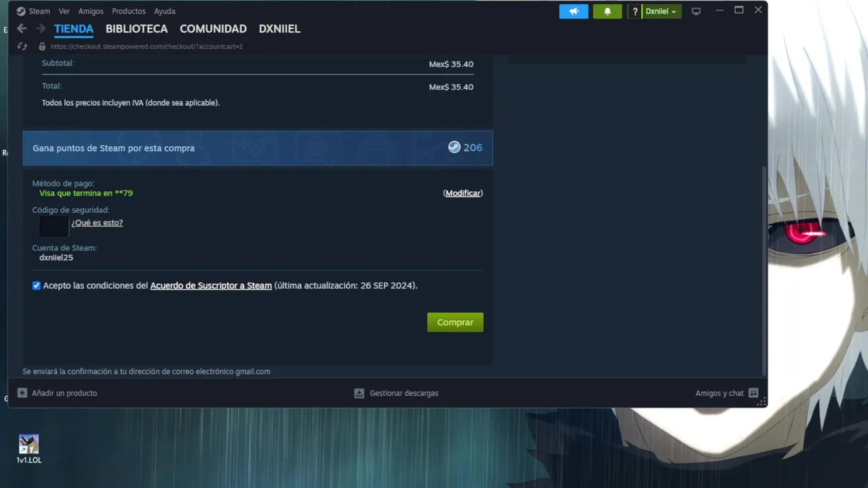868x488 pixels.
Task: Click the Steam points coin icon
Action: (454, 147)
